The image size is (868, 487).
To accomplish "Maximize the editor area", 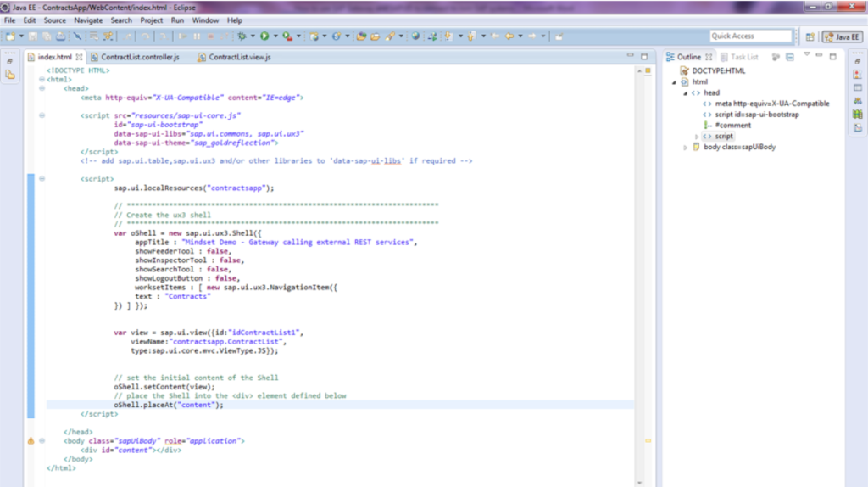I will (x=644, y=56).
